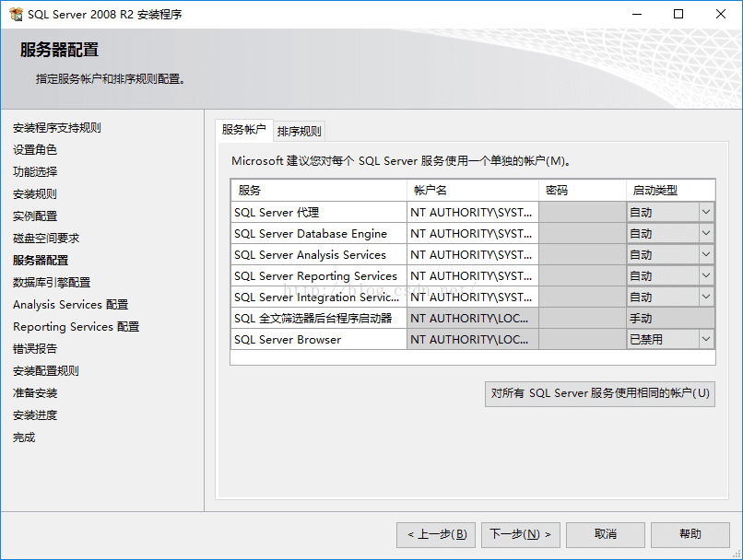Screen dimensions: 743x560
Task: Select 实例配置 in the left sidebar
Action: point(32,216)
